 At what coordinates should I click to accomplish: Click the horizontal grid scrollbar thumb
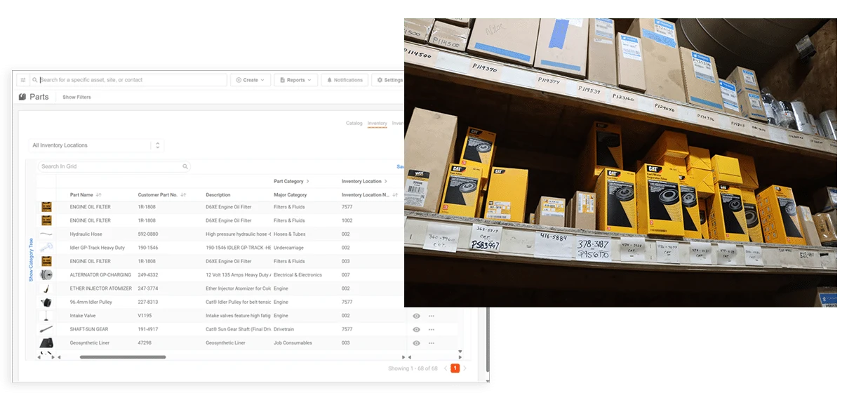[x=122, y=357]
